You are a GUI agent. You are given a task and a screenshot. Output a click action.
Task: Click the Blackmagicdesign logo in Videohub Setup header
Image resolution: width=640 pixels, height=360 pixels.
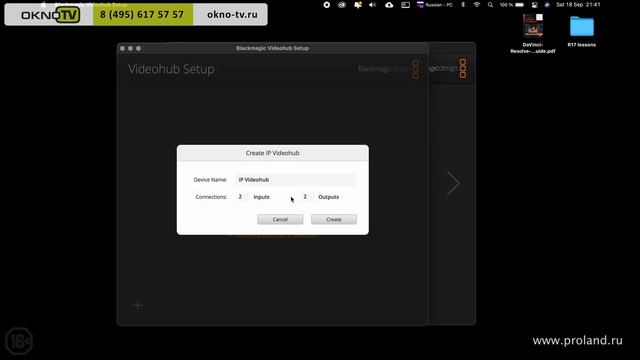tap(389, 69)
